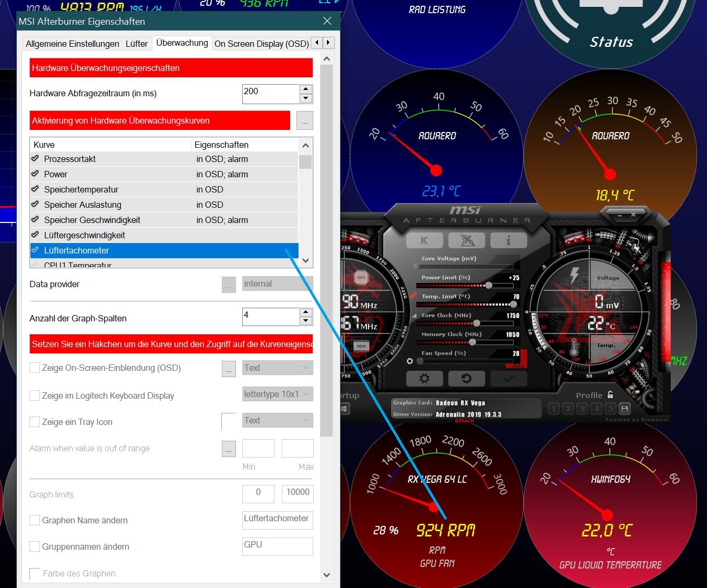This screenshot has height=588, width=707.
Task: Uncheck the Speichertemperatur curve checkmark
Action: [x=35, y=189]
